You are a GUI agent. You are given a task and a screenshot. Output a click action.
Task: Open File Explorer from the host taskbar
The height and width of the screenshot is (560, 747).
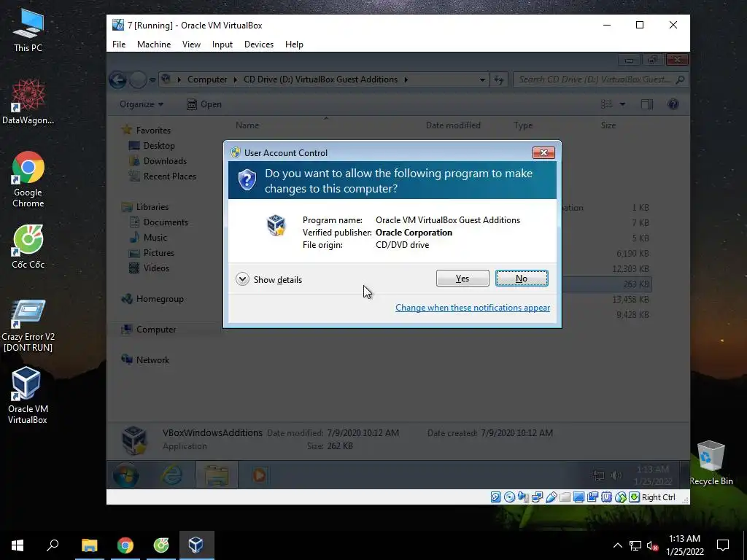pyautogui.click(x=89, y=545)
